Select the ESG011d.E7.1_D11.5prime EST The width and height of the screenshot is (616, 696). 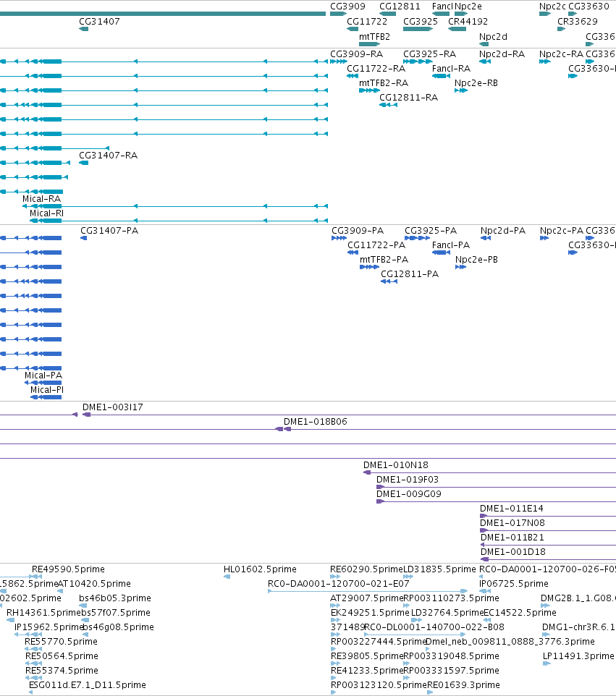click(x=30, y=692)
